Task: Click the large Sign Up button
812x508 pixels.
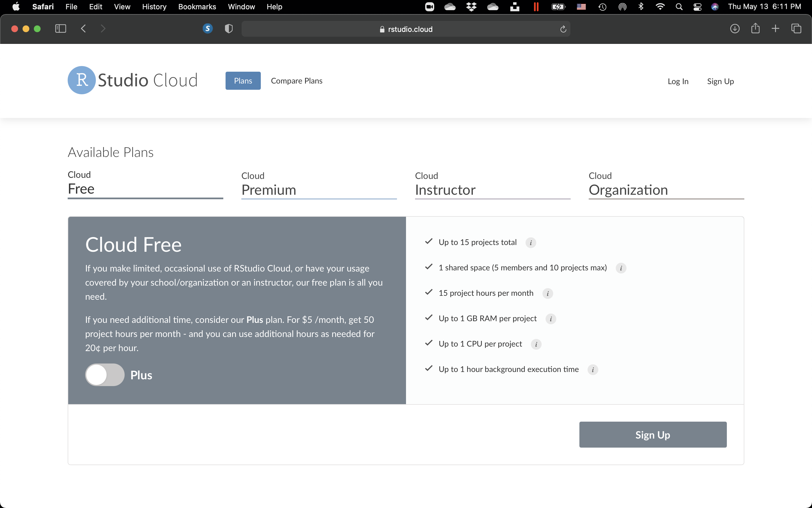Action: click(653, 435)
